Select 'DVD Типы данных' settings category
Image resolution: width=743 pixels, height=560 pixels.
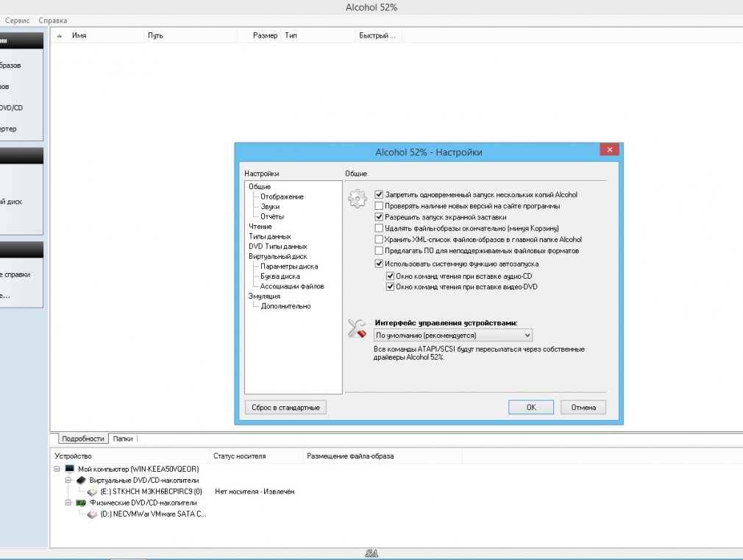[x=277, y=246]
